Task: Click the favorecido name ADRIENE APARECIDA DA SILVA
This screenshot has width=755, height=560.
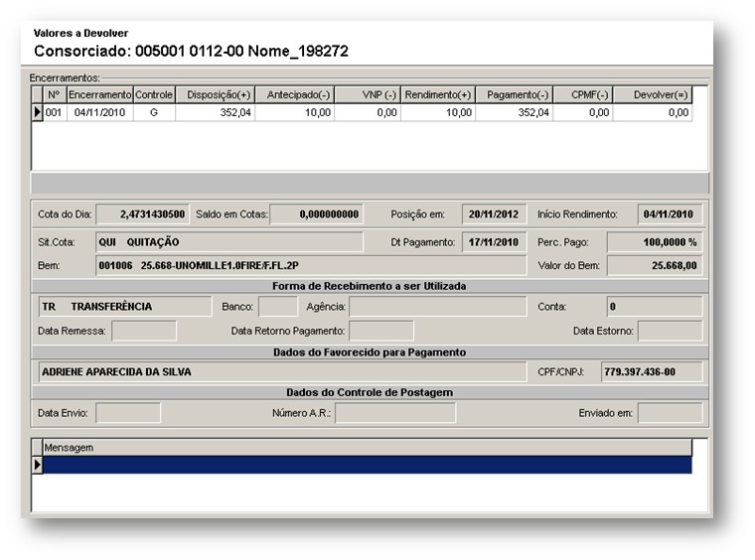Action: tap(282, 372)
